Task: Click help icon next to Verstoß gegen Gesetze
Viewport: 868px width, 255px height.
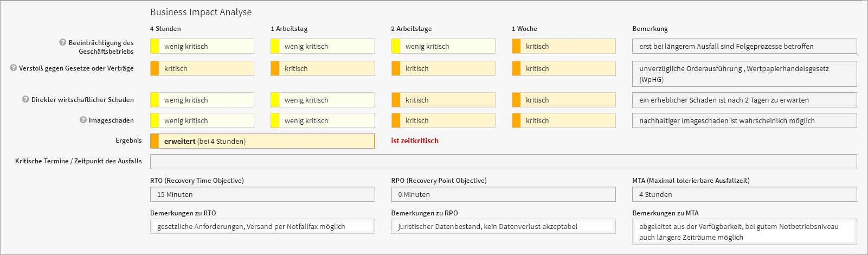Action: point(14,68)
